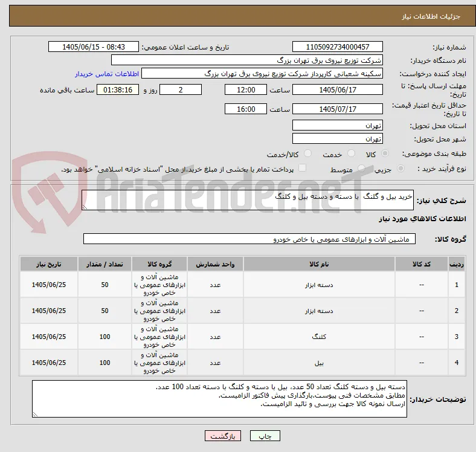Click quantity 50 in row 1
This screenshot has height=452, width=476.
(105, 285)
